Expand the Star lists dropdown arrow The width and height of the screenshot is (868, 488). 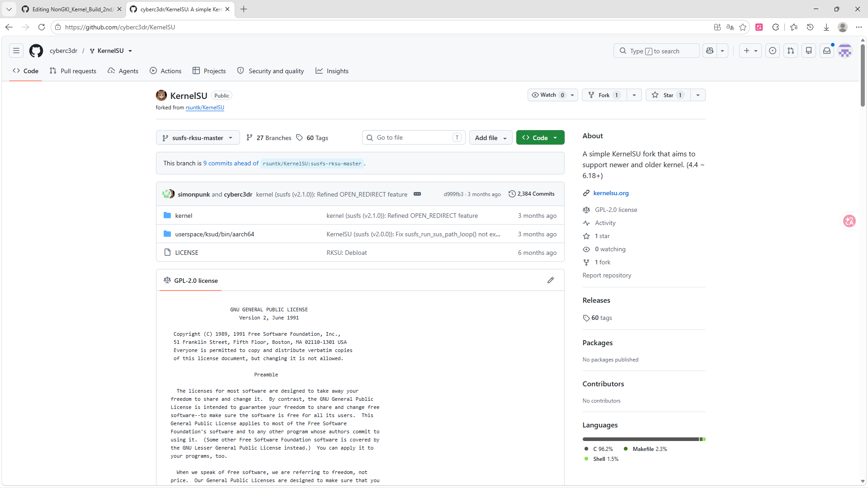(698, 95)
